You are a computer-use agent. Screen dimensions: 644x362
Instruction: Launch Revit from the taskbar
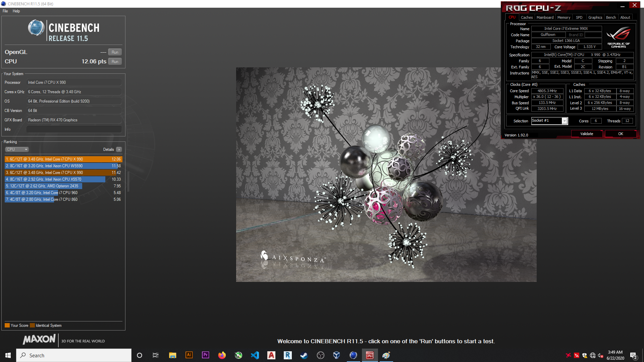coord(288,355)
